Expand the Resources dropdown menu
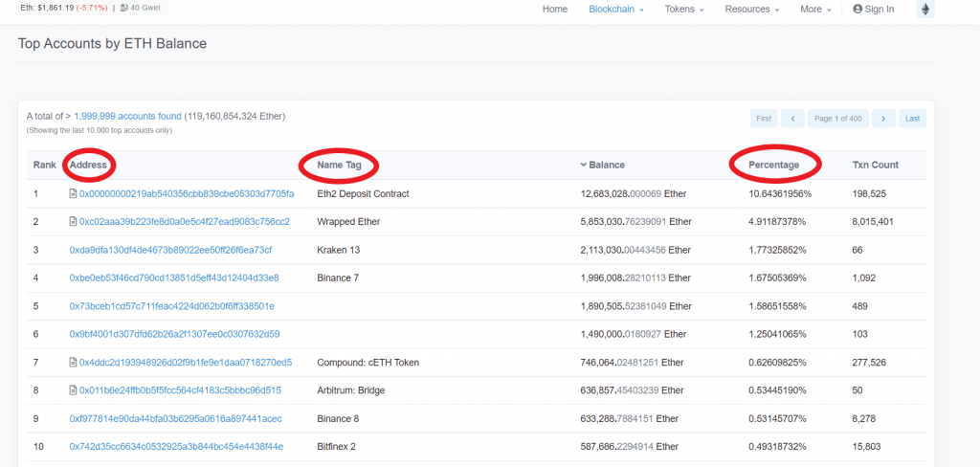 [x=751, y=10]
